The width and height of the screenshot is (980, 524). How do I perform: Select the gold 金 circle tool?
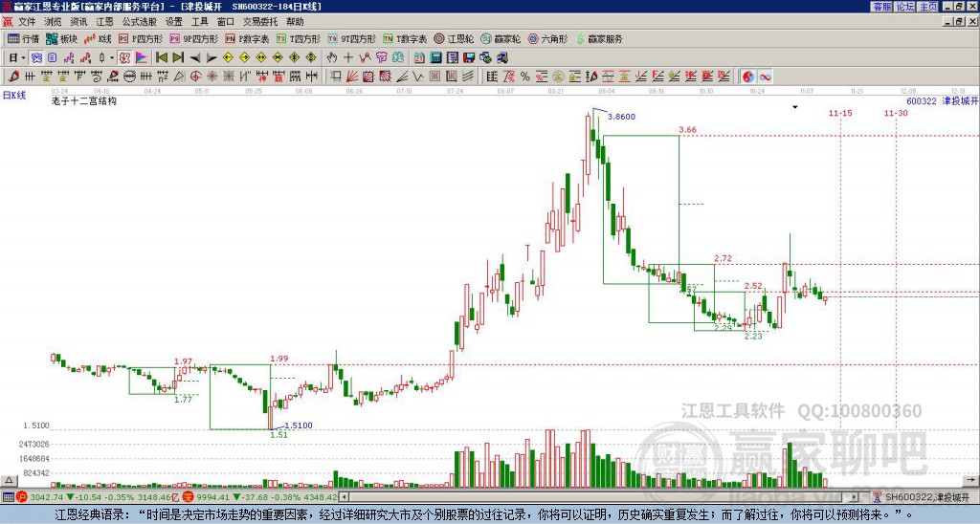pos(558,76)
